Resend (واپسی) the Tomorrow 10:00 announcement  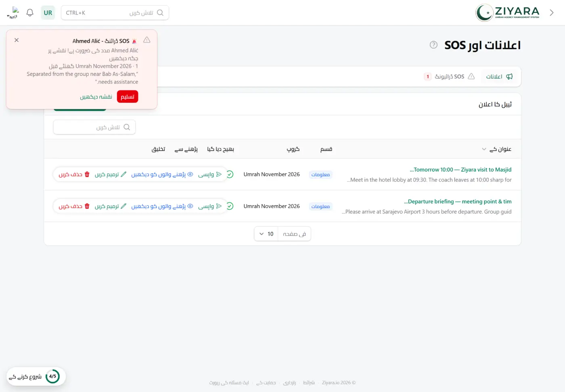[210, 175]
